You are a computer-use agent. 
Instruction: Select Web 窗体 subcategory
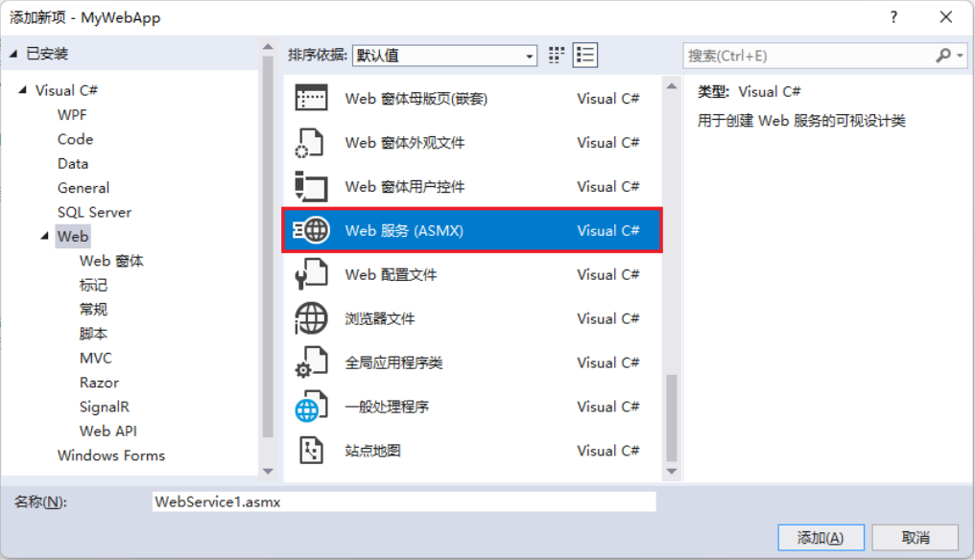pyautogui.click(x=111, y=261)
